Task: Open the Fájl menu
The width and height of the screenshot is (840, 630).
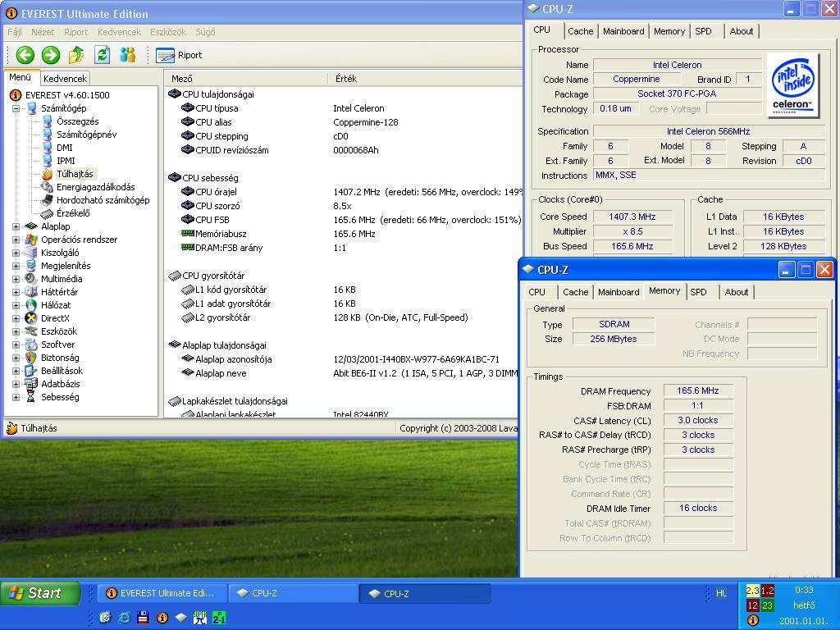Action: click(15, 32)
